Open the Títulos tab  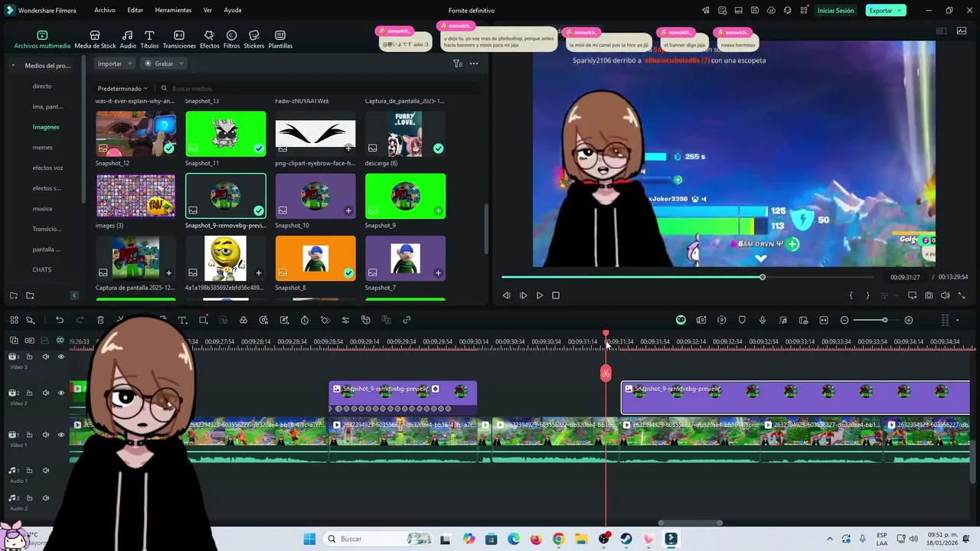[149, 40]
